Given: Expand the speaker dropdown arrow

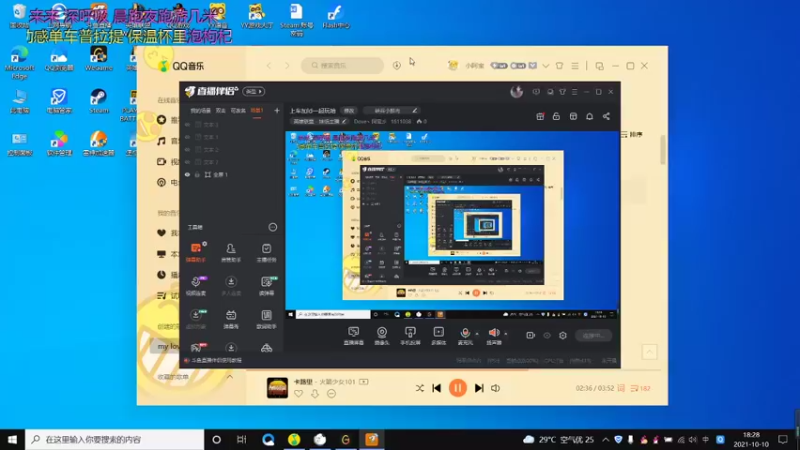Looking at the screenshot, I should tap(506, 334).
